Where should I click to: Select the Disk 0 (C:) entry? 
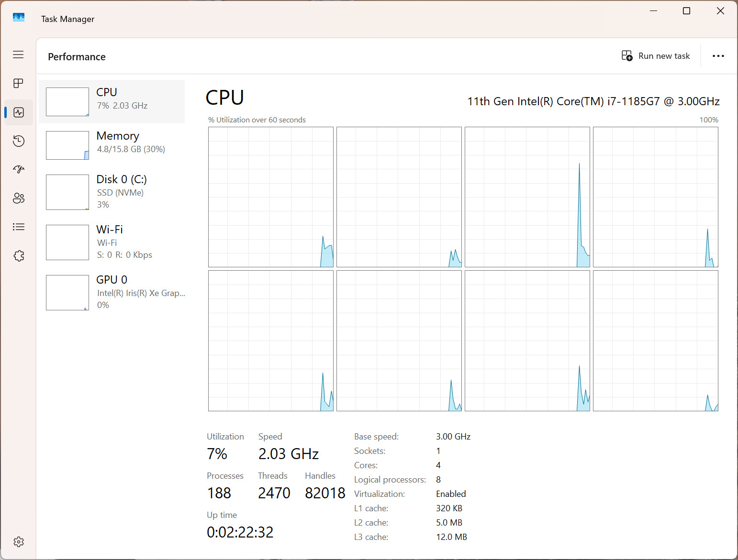112,192
